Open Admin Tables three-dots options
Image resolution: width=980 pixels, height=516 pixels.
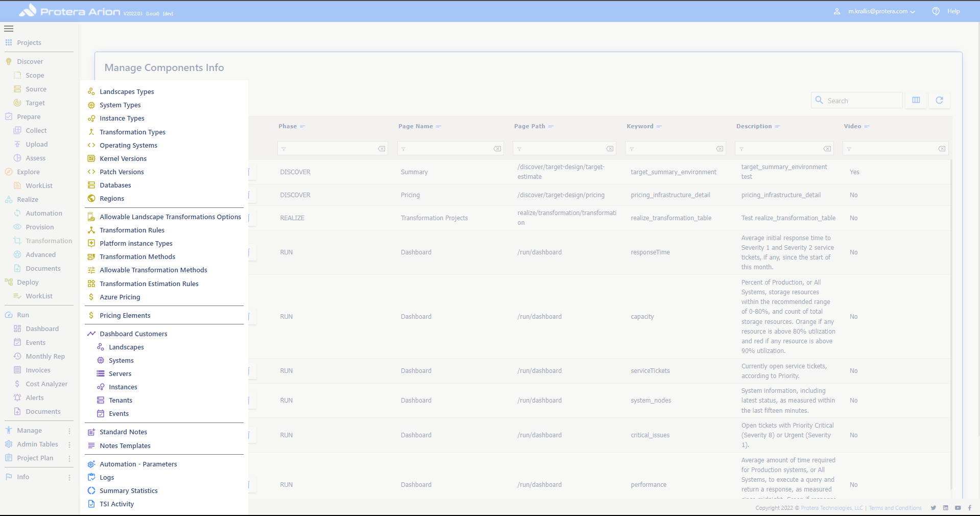click(69, 444)
